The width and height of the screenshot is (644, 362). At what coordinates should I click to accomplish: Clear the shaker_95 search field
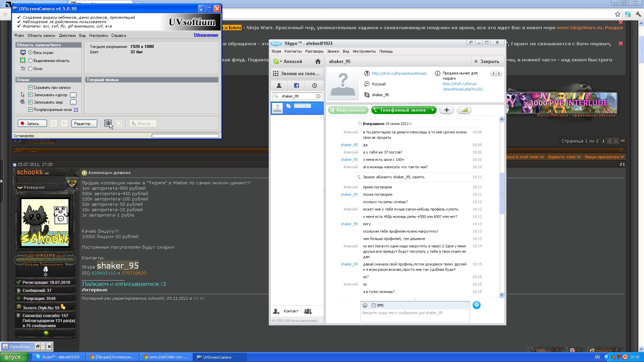(318, 96)
